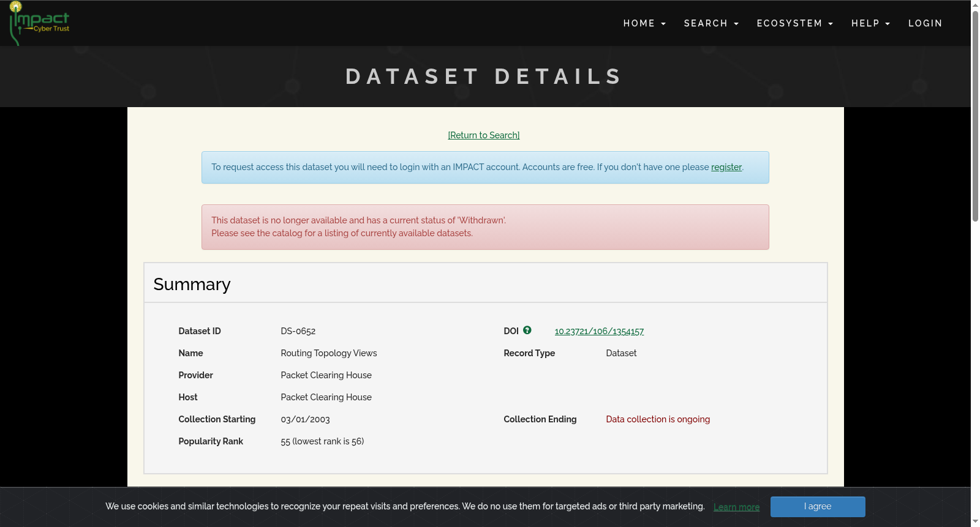
Task: Click the Collection Ending label
Action: click(540, 419)
